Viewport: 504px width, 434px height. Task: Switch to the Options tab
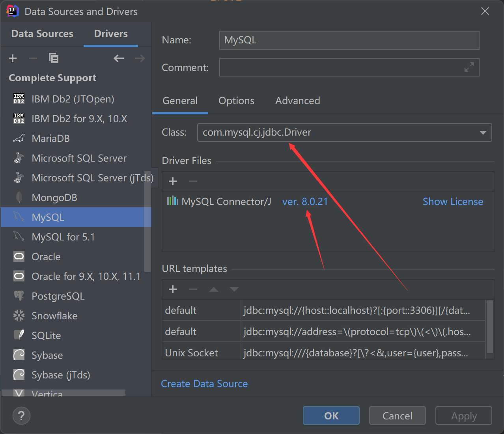236,101
